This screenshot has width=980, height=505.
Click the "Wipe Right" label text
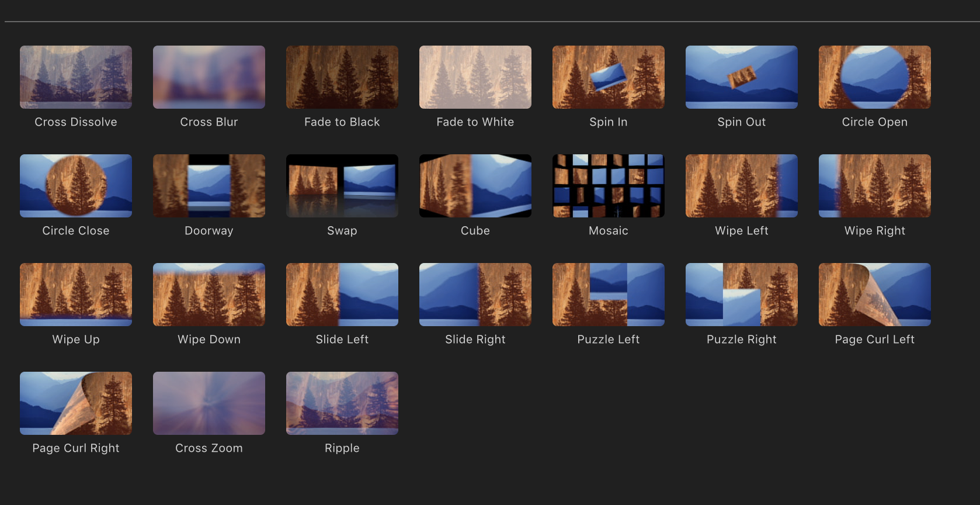pyautogui.click(x=875, y=231)
